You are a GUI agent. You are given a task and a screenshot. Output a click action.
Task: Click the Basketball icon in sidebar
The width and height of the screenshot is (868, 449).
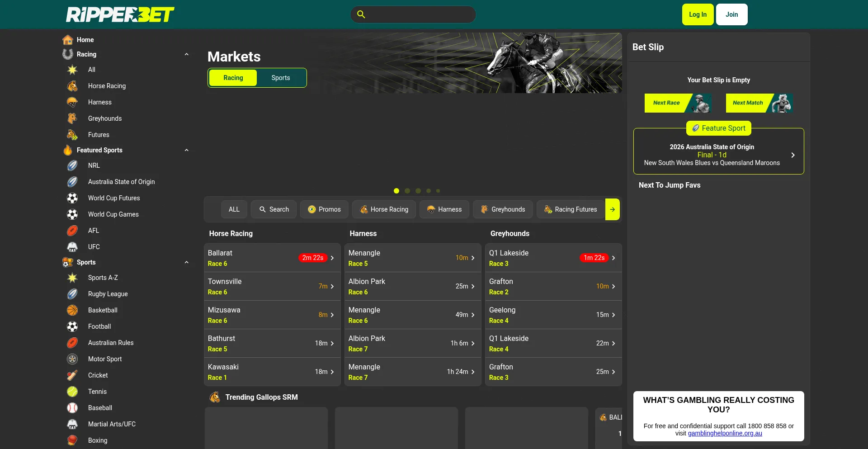pos(72,310)
